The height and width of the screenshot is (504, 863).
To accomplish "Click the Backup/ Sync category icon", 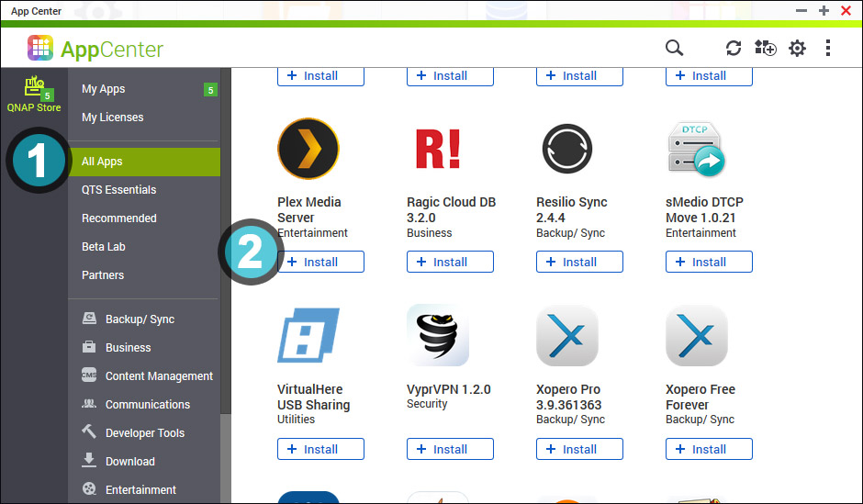I will point(89,318).
